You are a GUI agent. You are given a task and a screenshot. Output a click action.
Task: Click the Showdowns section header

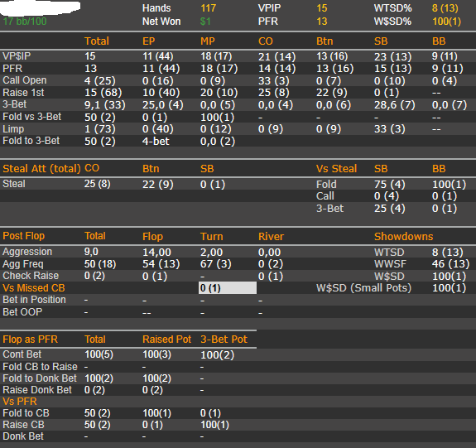[x=403, y=237]
